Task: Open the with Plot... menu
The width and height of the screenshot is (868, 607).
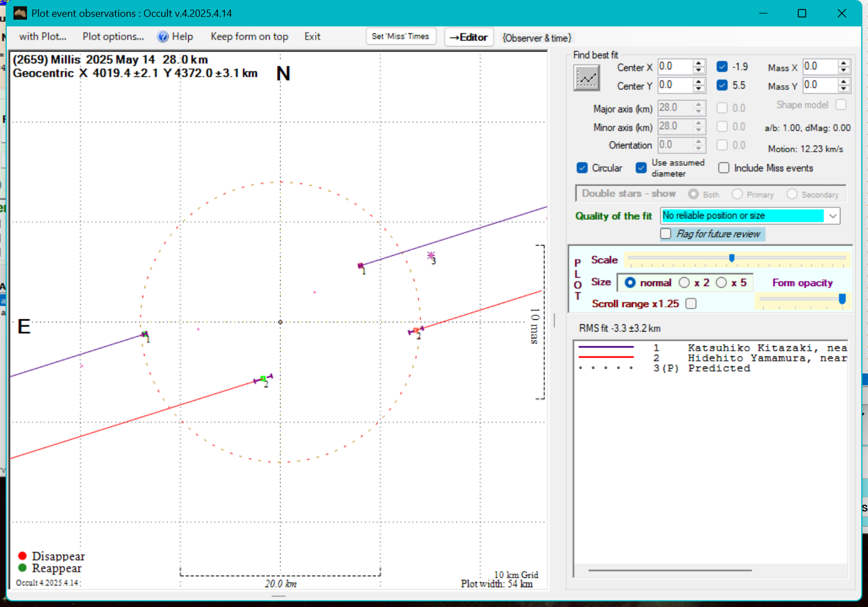Action: click(x=43, y=37)
